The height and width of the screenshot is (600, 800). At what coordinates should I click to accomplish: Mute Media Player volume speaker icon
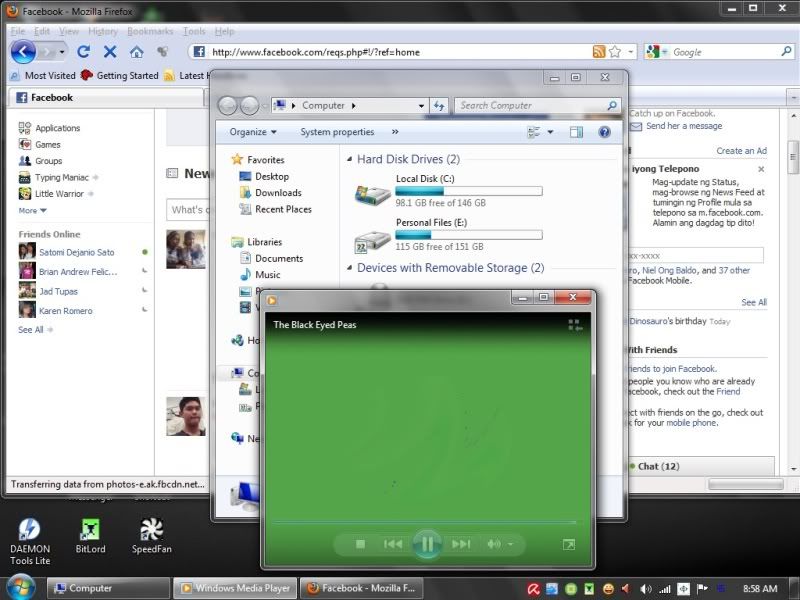click(x=493, y=544)
